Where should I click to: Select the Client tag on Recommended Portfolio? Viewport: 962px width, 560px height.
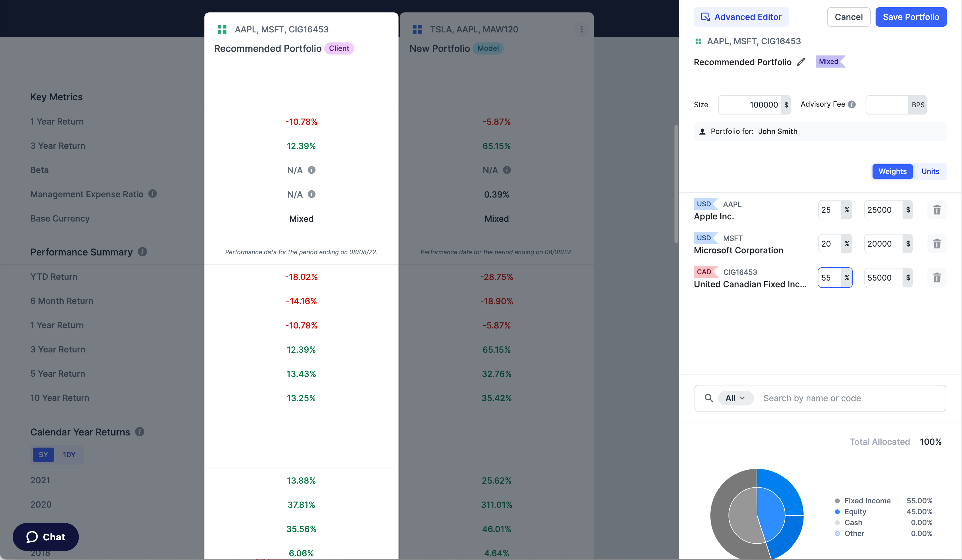[339, 48]
